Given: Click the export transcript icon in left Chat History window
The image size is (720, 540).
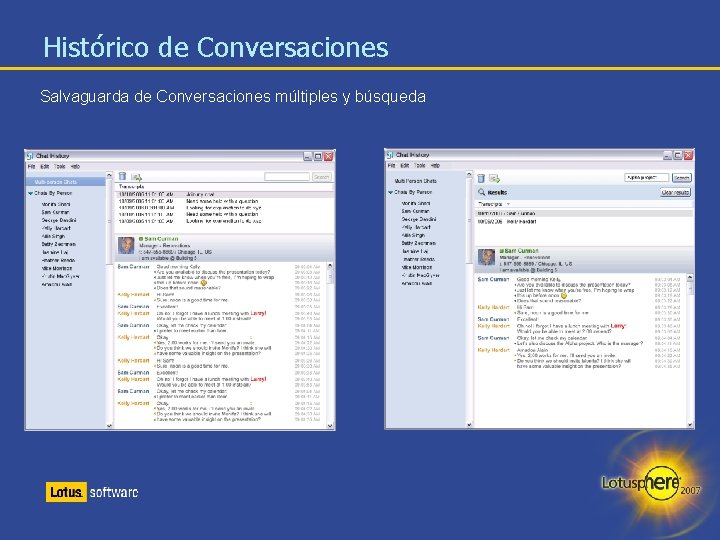Looking at the screenshot, I should (x=136, y=177).
